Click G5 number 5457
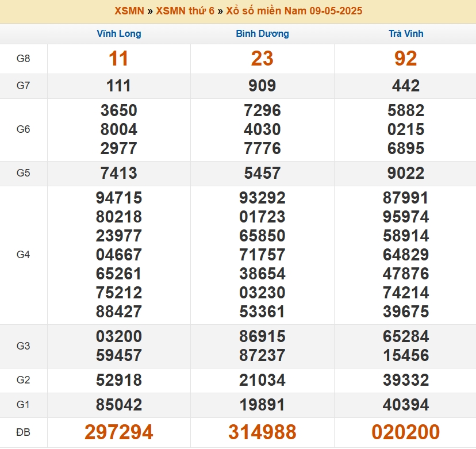Viewport: 476px width, 449px height. coord(262,173)
